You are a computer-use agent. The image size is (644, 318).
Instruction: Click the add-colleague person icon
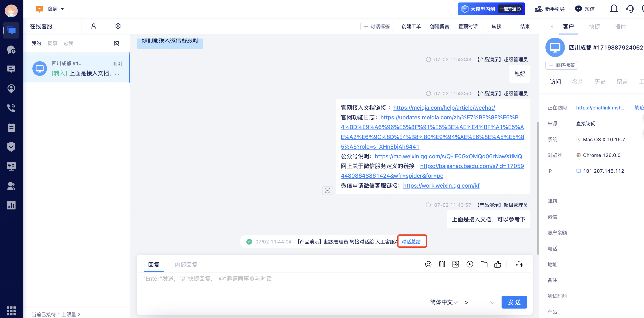click(94, 26)
